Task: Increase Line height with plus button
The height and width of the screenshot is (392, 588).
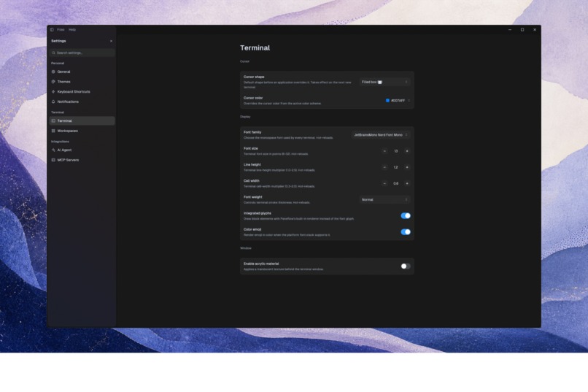Action: tap(407, 167)
